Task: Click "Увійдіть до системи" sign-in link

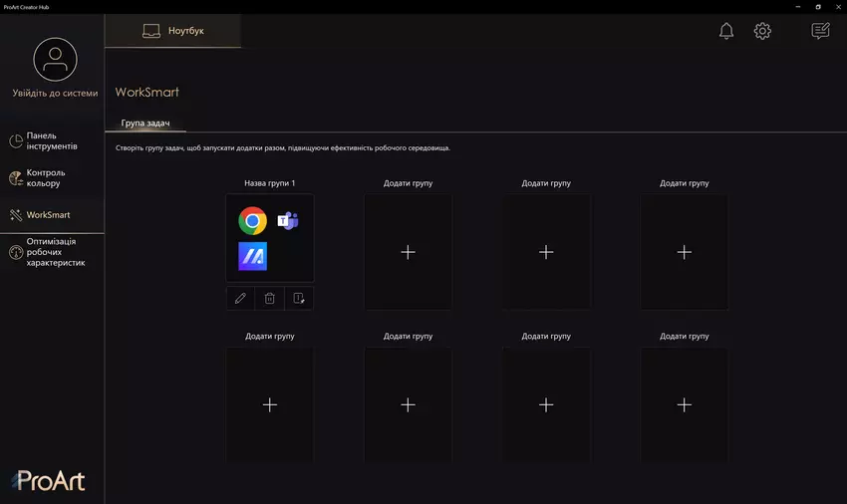Action: (x=55, y=94)
